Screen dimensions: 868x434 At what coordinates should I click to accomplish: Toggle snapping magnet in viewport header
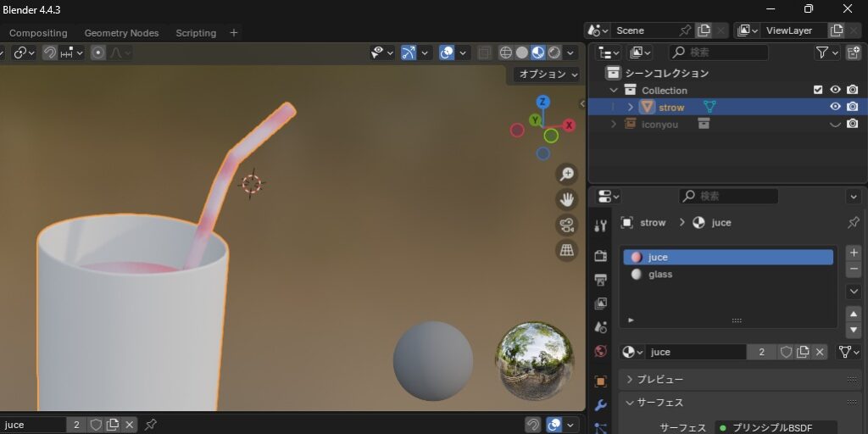click(50, 53)
